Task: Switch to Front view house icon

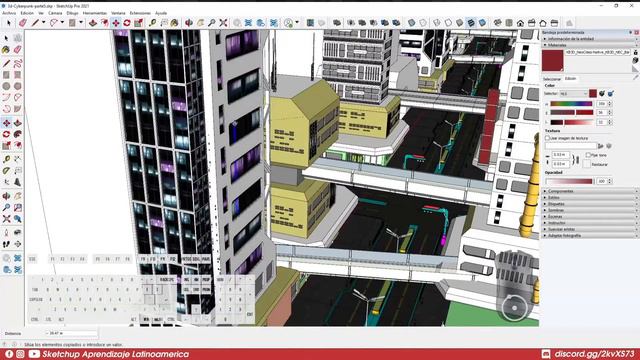Action: tap(520, 23)
